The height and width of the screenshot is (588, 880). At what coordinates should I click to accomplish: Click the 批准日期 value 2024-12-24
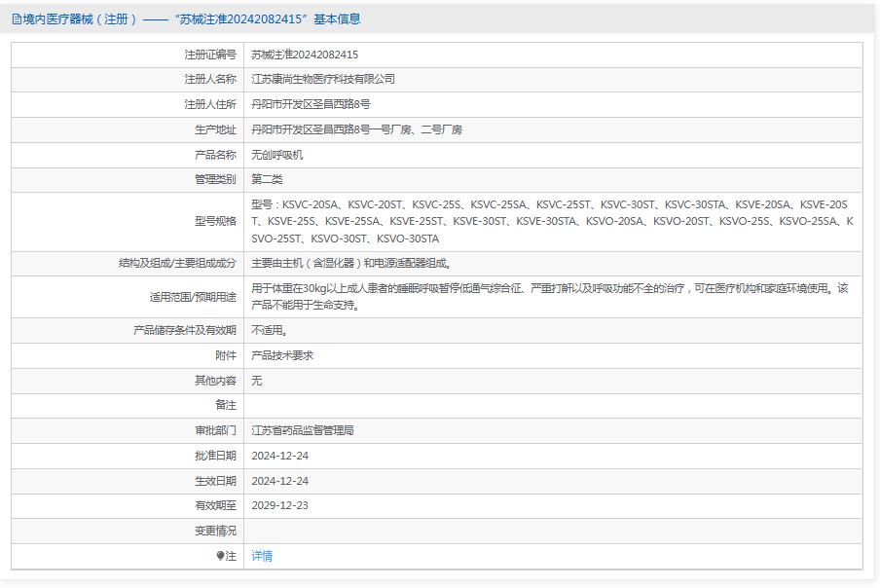pyautogui.click(x=279, y=456)
